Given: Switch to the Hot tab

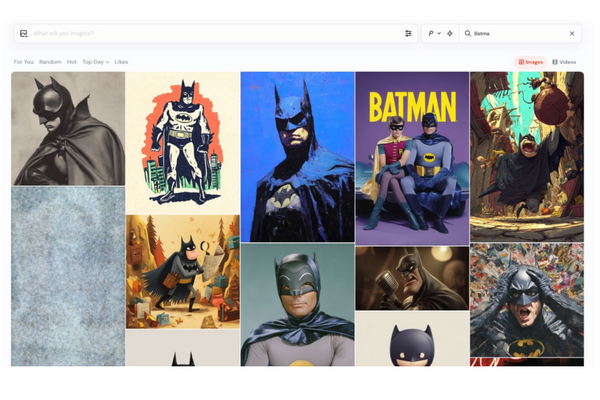Looking at the screenshot, I should [72, 62].
